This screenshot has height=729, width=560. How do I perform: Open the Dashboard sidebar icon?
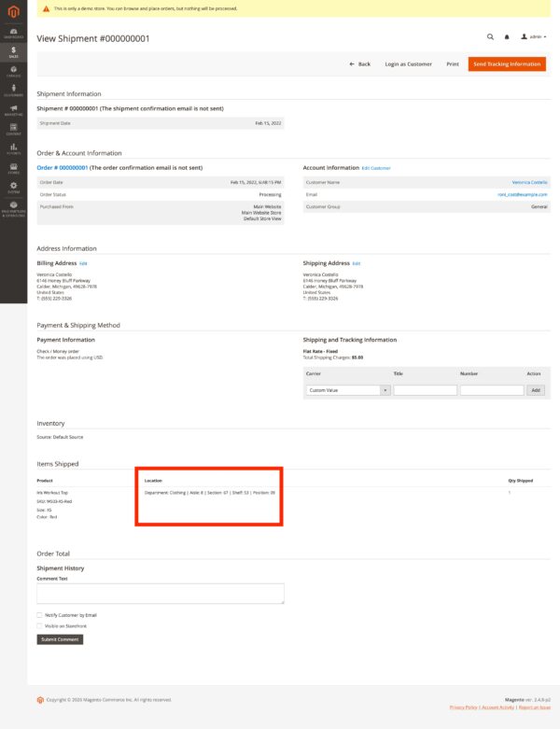click(13, 34)
